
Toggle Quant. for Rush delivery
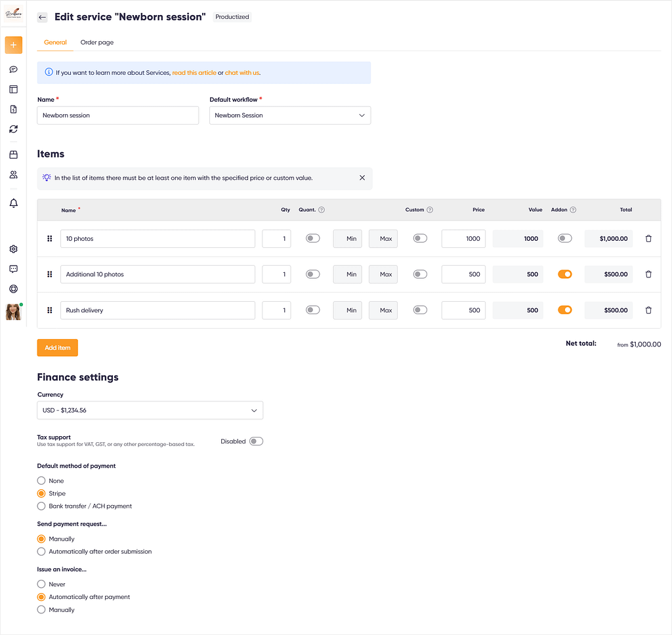pos(313,310)
